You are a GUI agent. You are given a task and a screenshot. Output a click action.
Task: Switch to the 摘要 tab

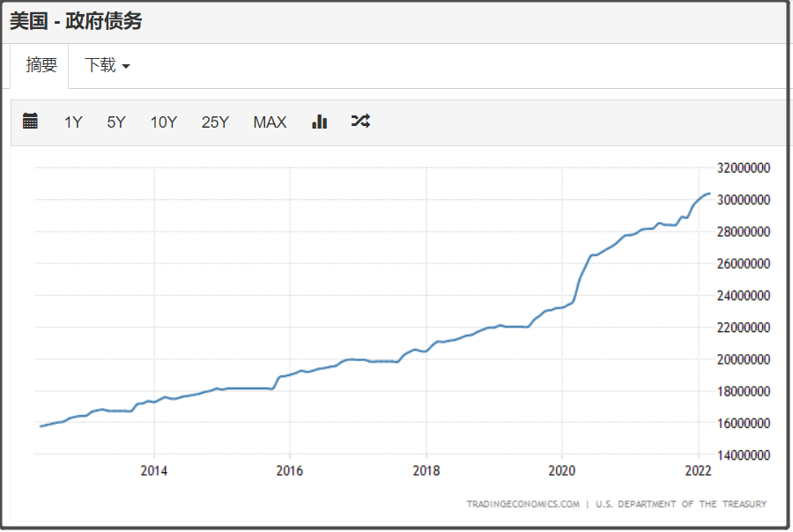click(x=41, y=65)
